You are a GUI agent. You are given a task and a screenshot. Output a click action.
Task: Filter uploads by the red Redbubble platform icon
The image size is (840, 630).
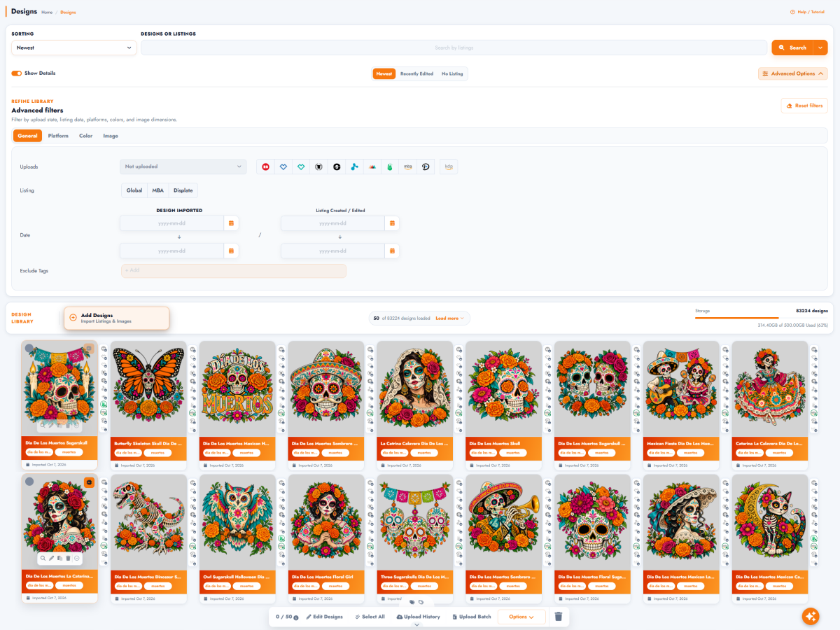pyautogui.click(x=265, y=167)
